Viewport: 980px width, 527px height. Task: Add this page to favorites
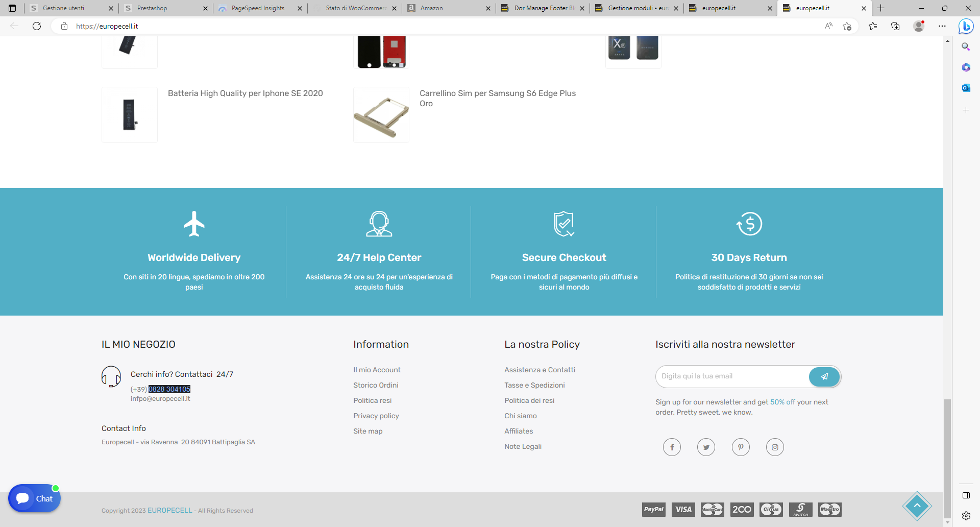coord(847,26)
